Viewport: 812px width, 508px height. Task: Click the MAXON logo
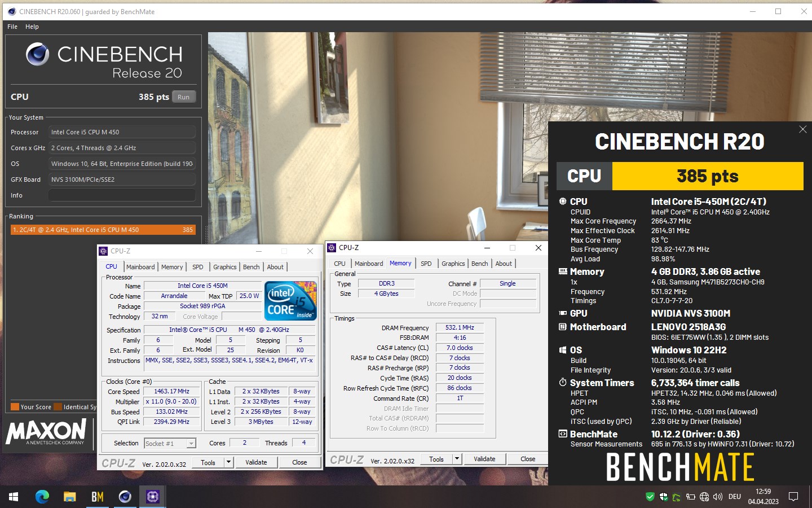[46, 432]
